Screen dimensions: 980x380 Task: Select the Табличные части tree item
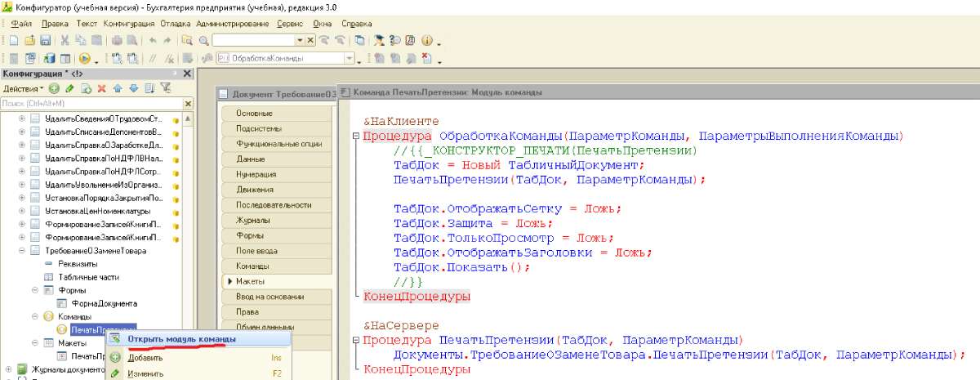(82, 277)
